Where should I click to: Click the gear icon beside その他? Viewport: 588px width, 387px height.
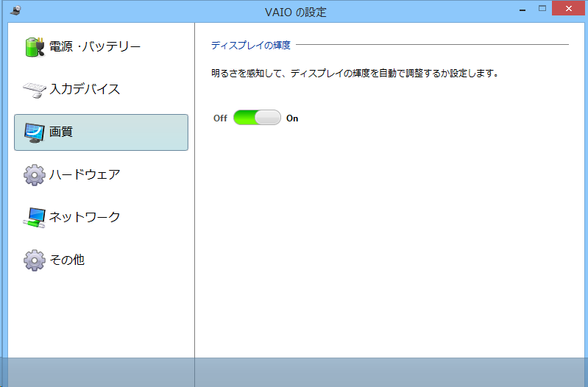pyautogui.click(x=35, y=260)
